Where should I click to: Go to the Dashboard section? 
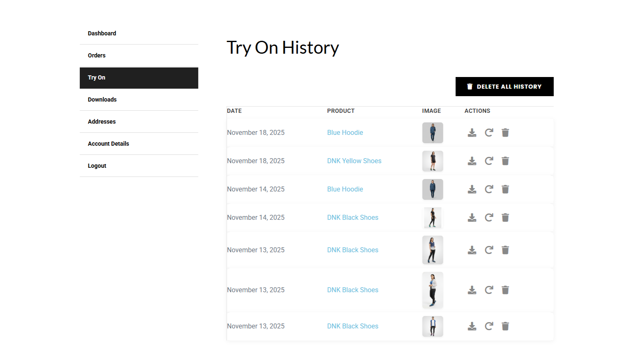pos(102,33)
